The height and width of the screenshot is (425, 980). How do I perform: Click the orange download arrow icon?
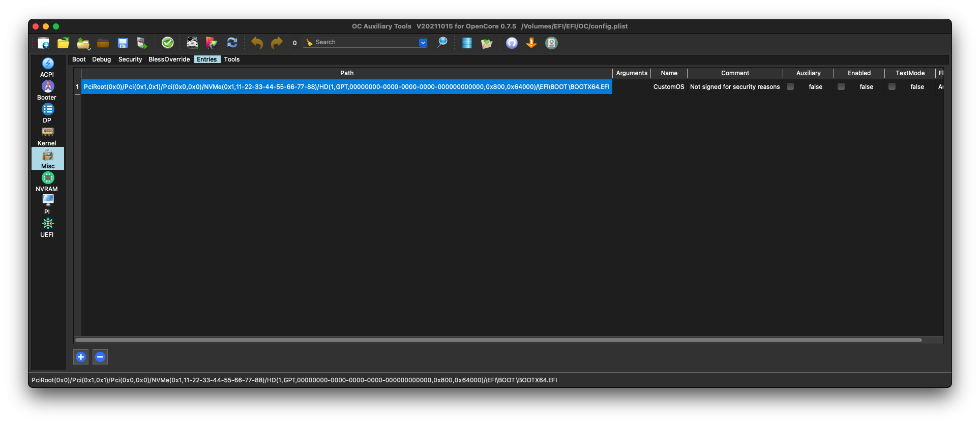(x=531, y=43)
